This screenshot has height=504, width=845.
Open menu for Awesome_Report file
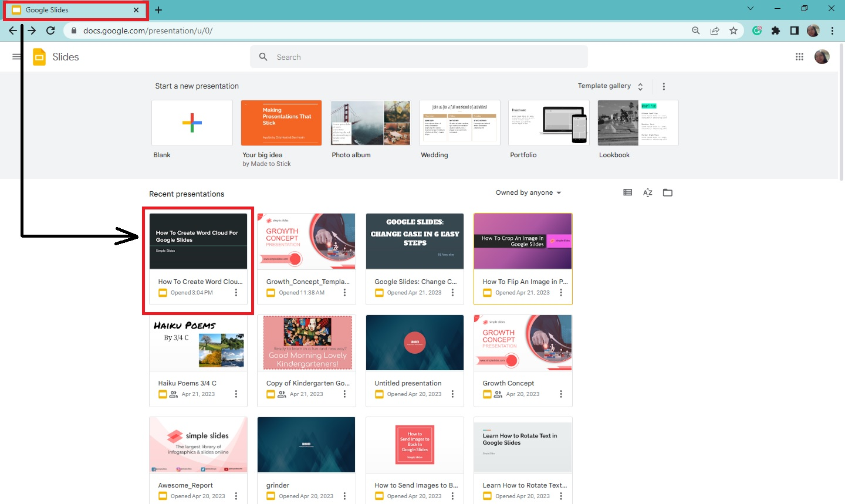[x=236, y=496]
